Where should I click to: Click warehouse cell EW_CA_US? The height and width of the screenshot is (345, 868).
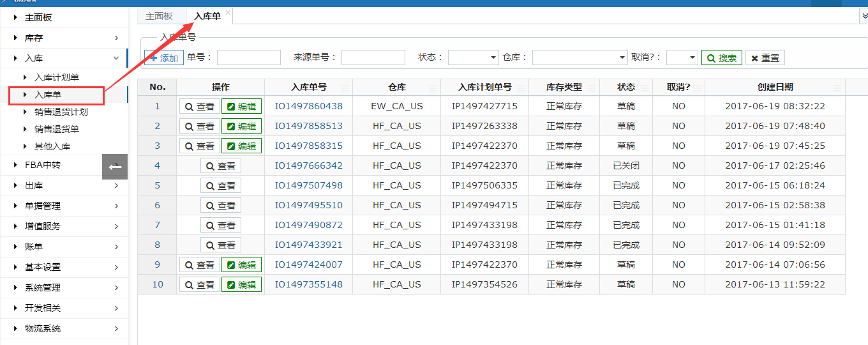click(397, 106)
